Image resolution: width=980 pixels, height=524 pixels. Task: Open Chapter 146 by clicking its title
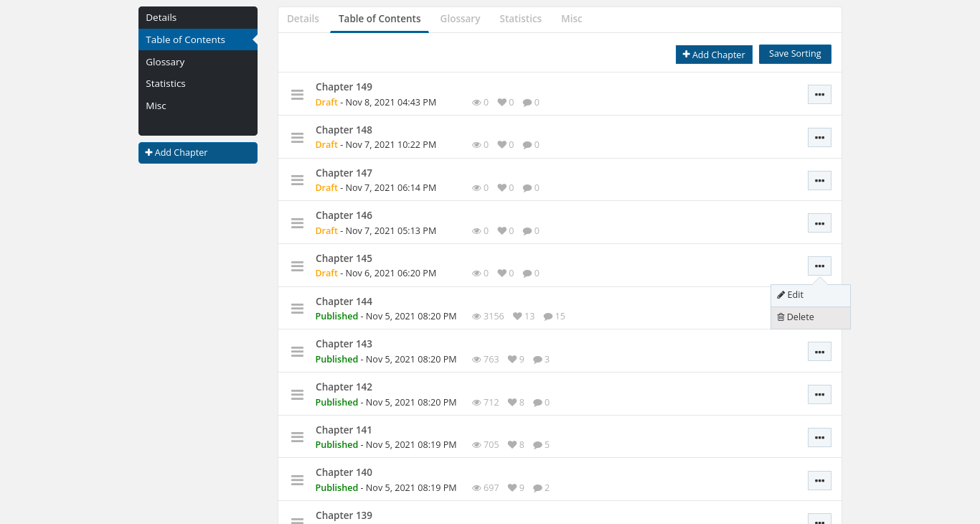coord(344,215)
